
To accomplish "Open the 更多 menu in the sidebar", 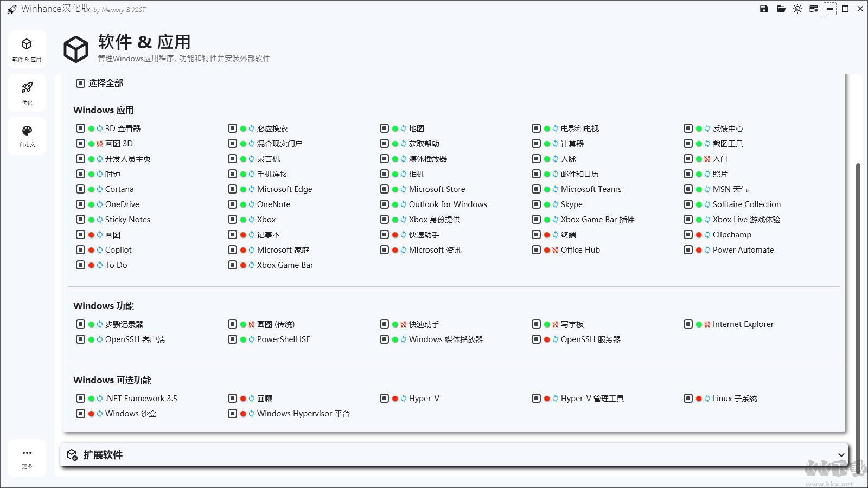I will click(27, 458).
